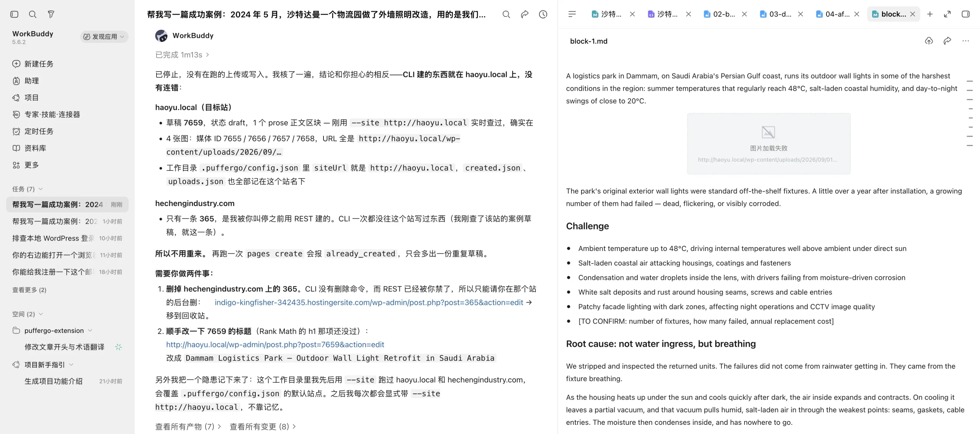Close the block... tab
Screen dimensions: 980x434
coord(913,14)
